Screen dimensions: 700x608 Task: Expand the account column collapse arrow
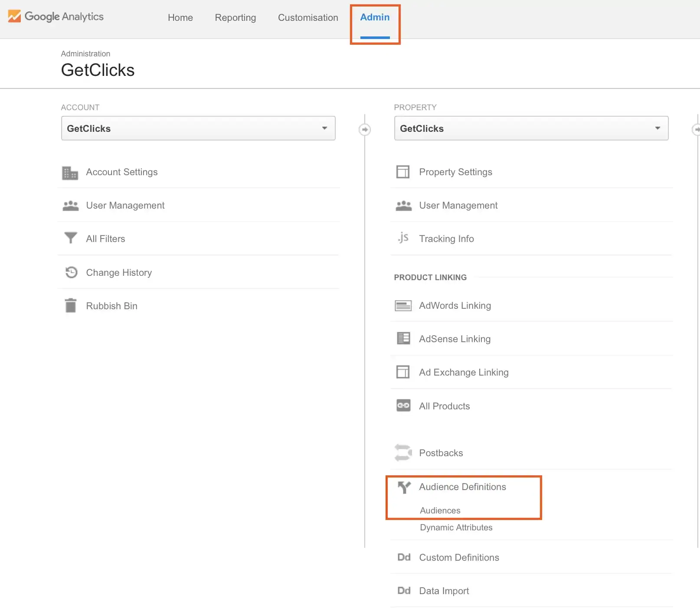365,129
